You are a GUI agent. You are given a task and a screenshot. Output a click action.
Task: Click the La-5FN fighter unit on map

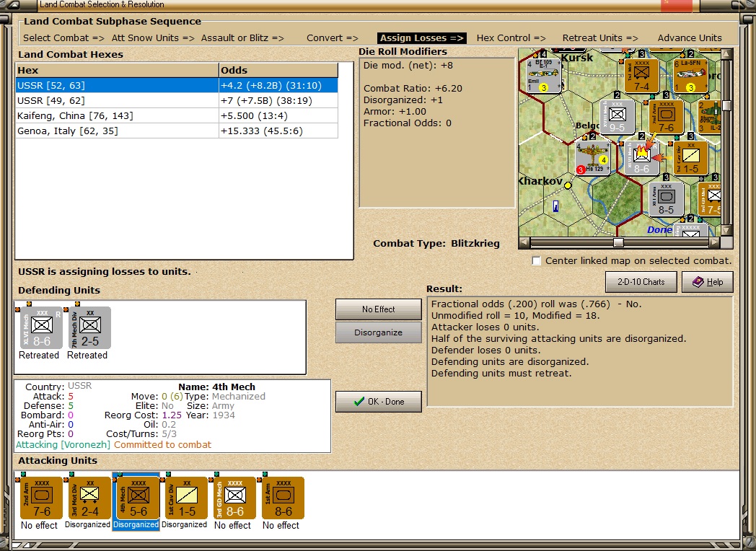690,75
